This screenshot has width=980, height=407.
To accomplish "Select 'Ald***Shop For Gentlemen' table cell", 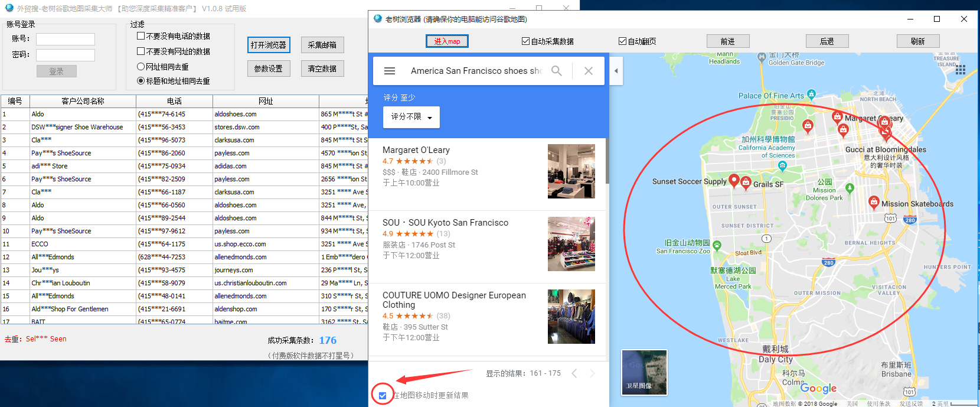I will coord(83,309).
